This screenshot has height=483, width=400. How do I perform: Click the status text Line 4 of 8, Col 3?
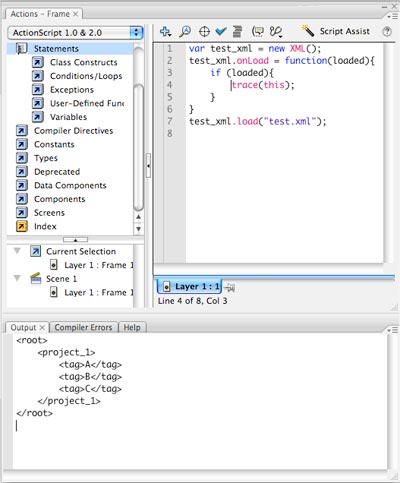[192, 301]
